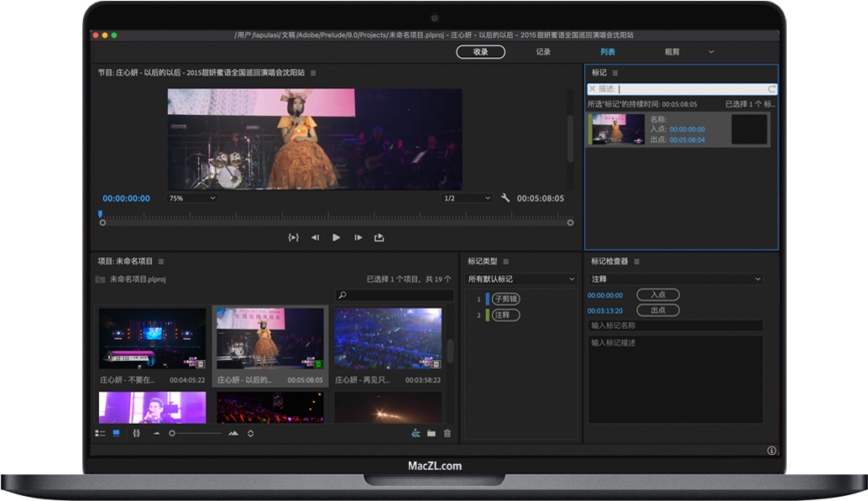868x501 pixels.
Task: Select the step forward playback icon
Action: [358, 237]
